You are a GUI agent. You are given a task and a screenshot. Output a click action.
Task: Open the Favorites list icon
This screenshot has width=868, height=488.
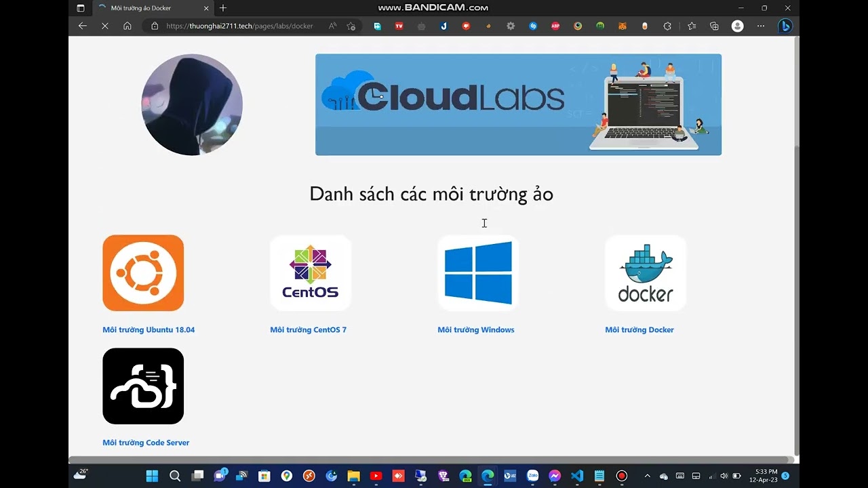coord(692,26)
